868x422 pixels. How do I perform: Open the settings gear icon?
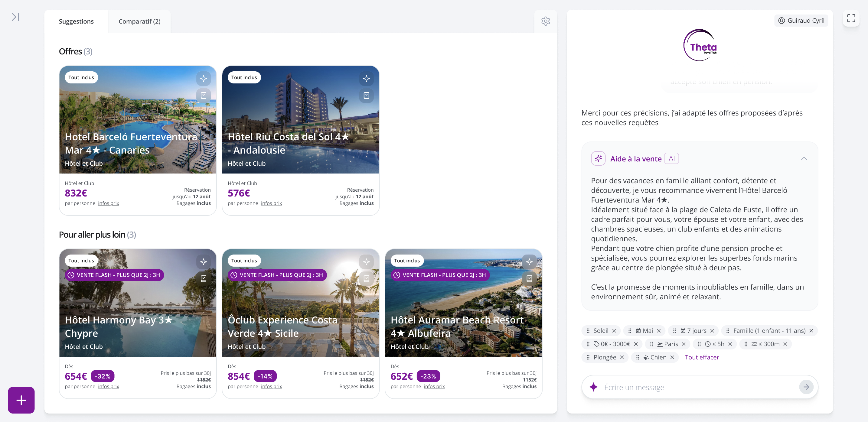click(x=546, y=21)
